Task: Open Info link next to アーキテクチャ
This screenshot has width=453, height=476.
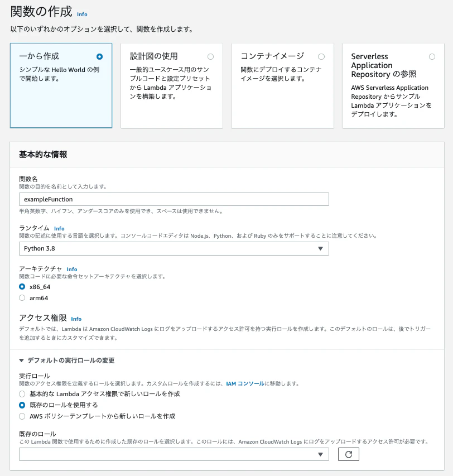Action: (x=72, y=270)
